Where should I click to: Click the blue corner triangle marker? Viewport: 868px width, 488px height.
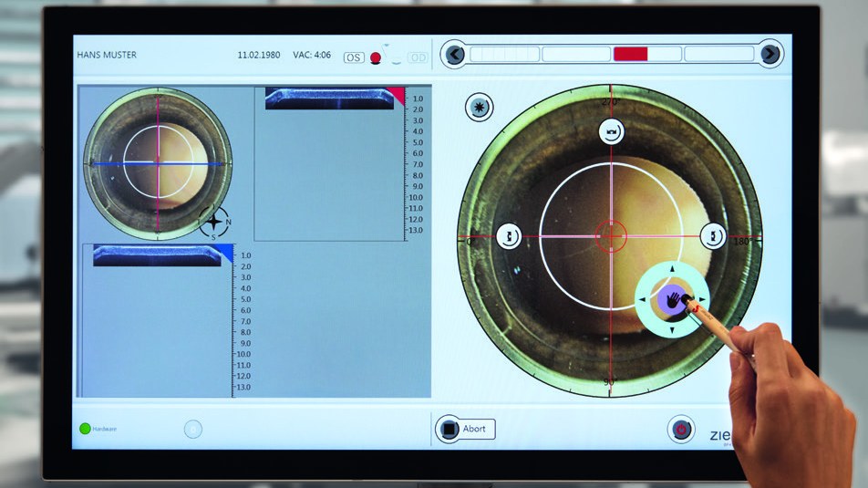pos(226,252)
